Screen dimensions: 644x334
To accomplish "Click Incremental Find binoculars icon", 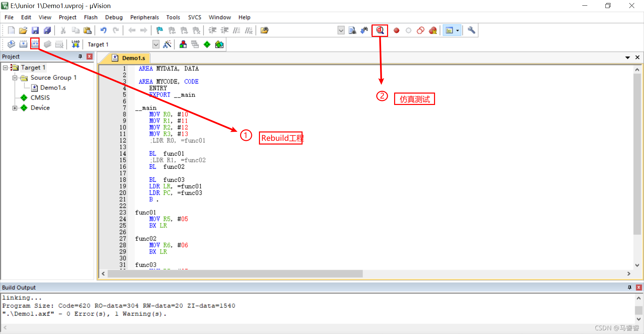I will (x=364, y=31).
